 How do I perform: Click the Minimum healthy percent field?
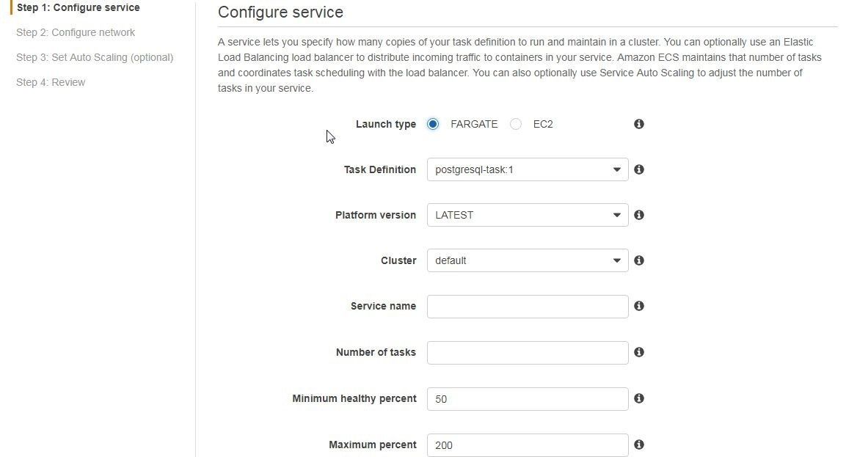[x=528, y=399]
